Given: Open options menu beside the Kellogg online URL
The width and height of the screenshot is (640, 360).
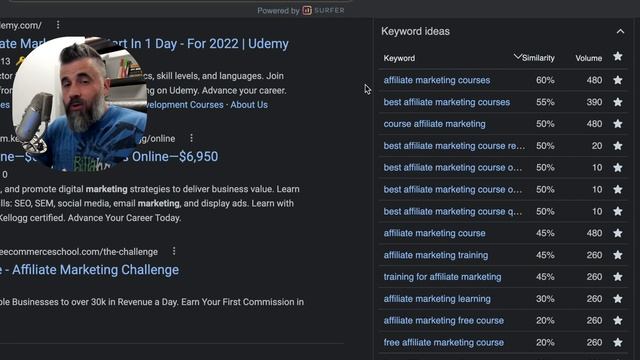Looking at the screenshot, I should pos(191,138).
